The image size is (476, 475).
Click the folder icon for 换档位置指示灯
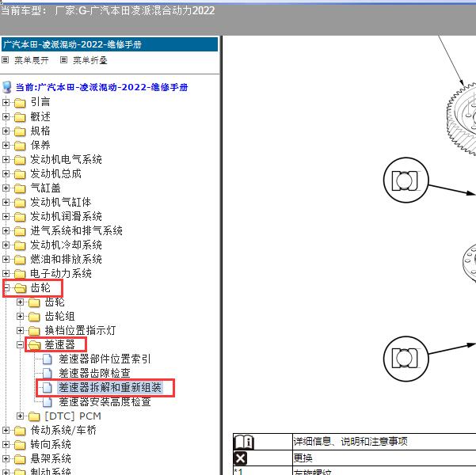coord(34,331)
